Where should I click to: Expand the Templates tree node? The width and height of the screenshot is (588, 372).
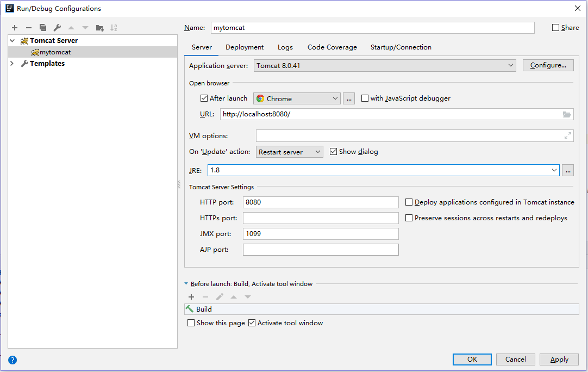12,64
